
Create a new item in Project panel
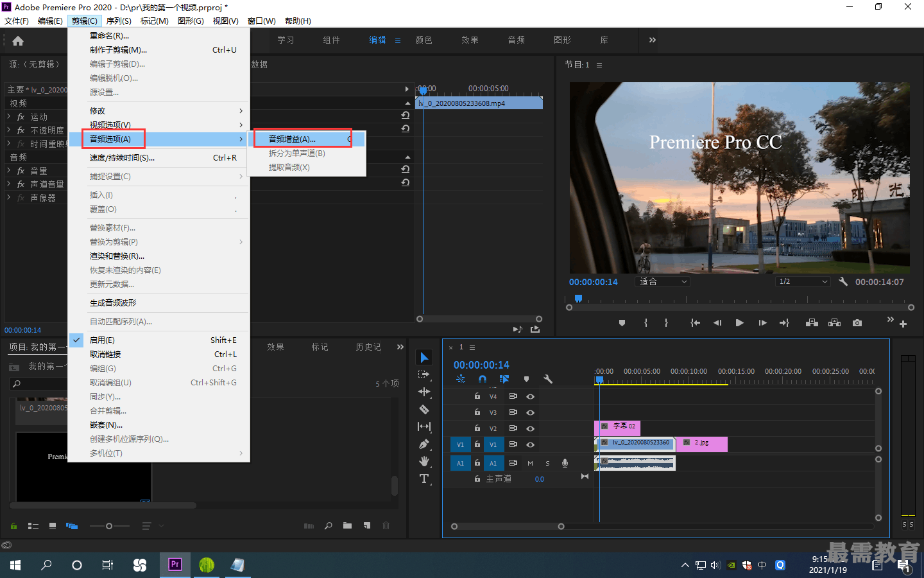click(367, 525)
